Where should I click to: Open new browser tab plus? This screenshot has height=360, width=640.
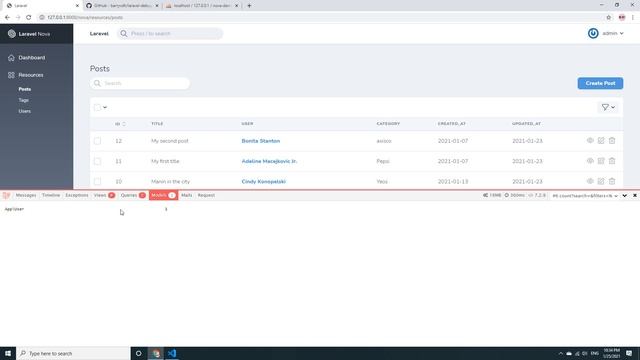[x=249, y=6]
